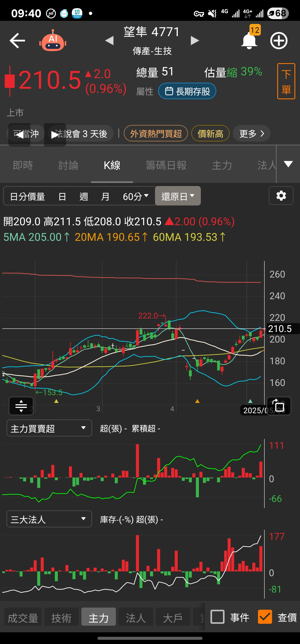
Task: Switch to 即時 tab
Action: (x=23, y=165)
